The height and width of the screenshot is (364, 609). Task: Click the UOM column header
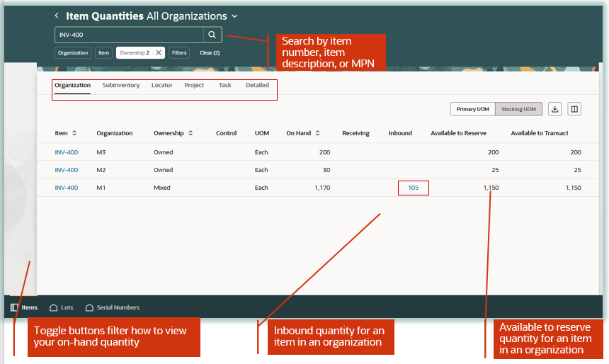click(x=262, y=133)
